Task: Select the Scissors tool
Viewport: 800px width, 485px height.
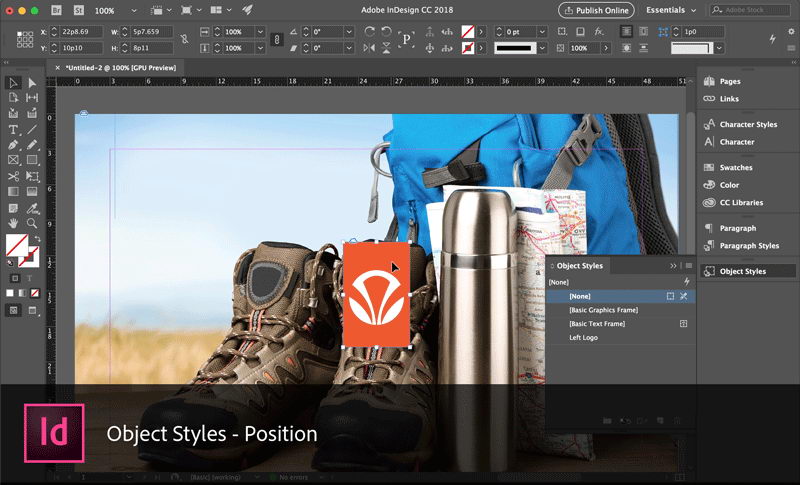Action: pyautogui.click(x=13, y=176)
